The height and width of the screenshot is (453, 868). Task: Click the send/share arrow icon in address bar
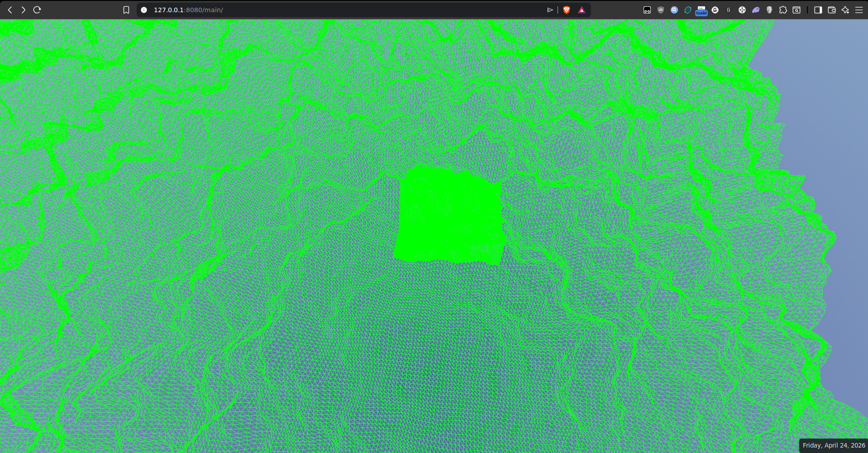point(550,10)
